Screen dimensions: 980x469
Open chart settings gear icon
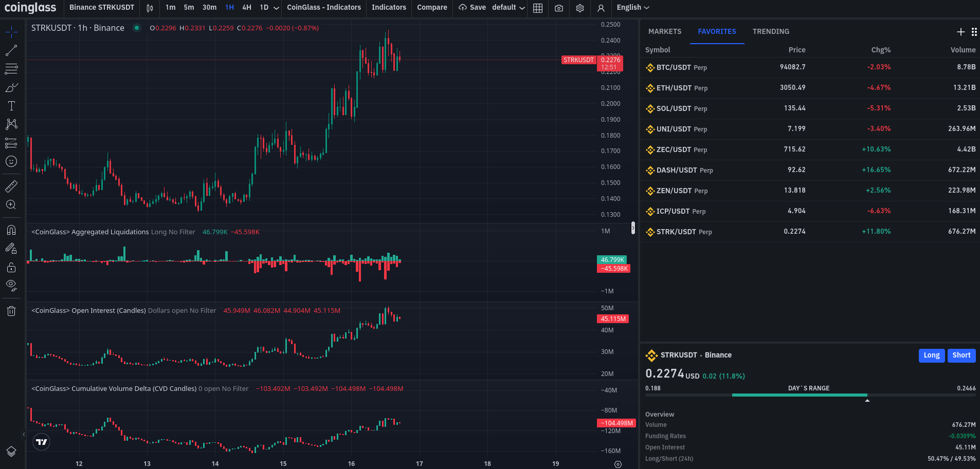coord(580,8)
